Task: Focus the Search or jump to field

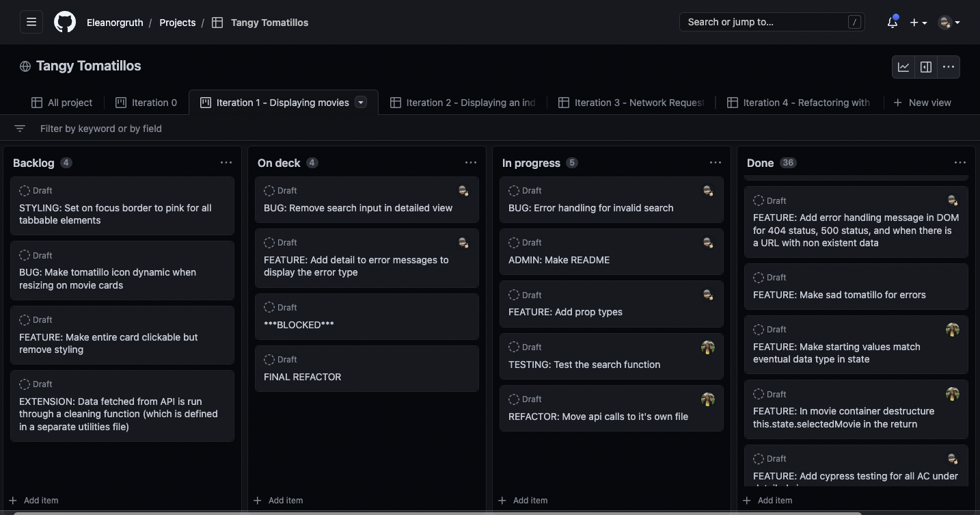Action: pos(772,22)
